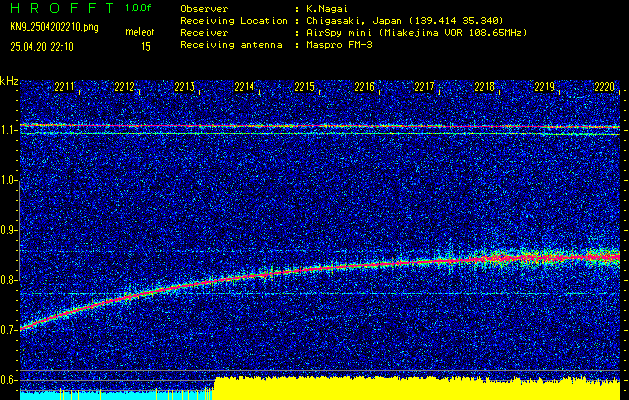Image resolution: width=629 pixels, height=400 pixels.
Task: Click the Receiving Location label
Action: pyautogui.click(x=234, y=21)
